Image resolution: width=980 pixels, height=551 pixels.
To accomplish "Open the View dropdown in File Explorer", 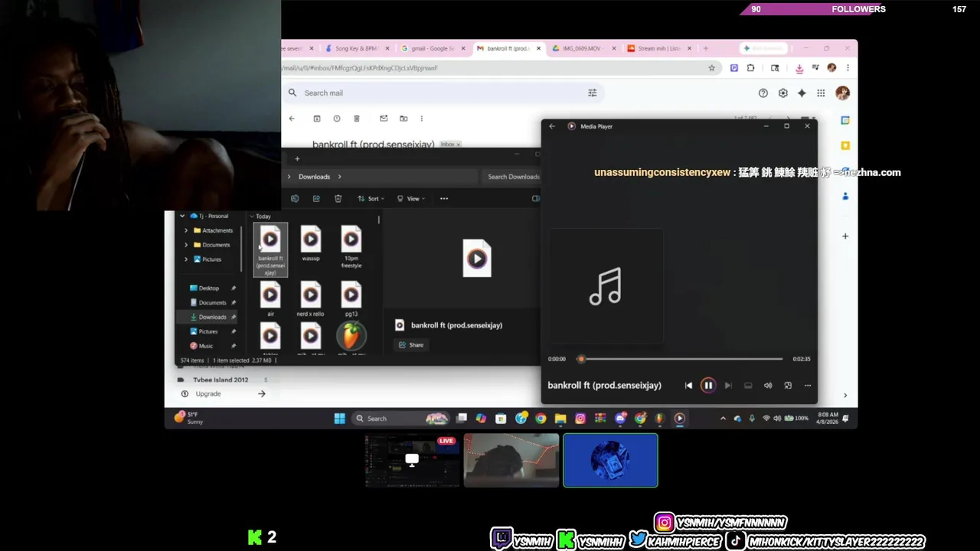I will 410,199.
